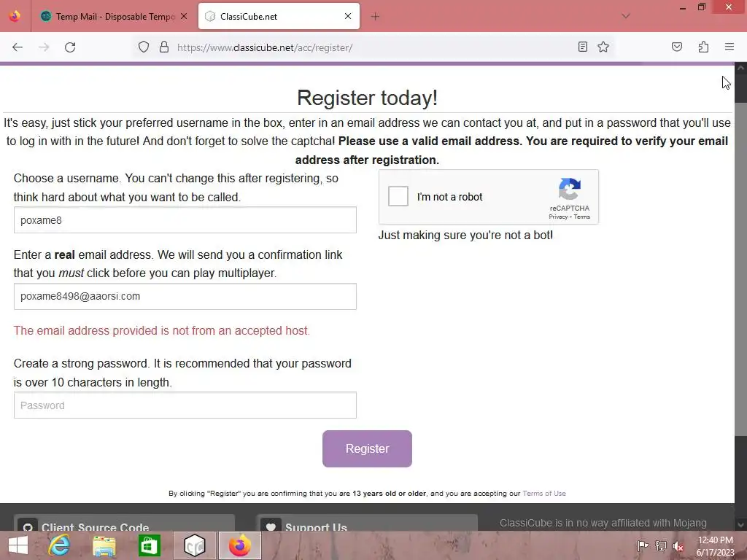Open the Pocket save icon

point(676,47)
